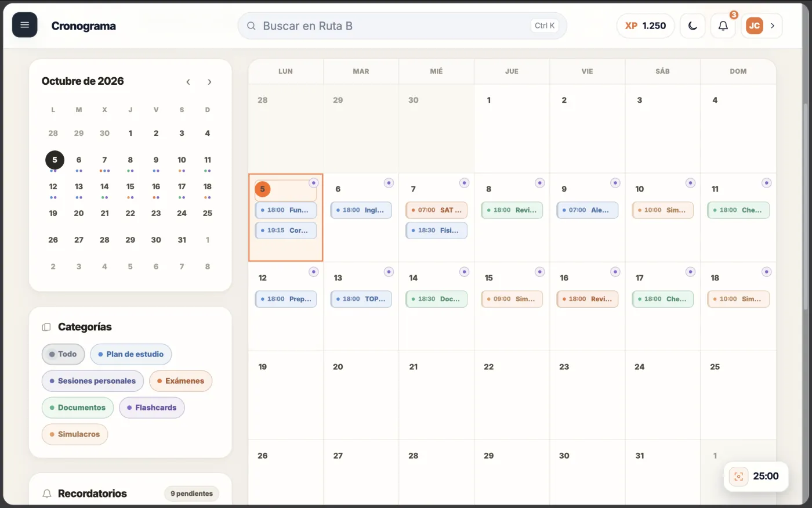Select day 21 in the mini calendar
The image size is (812, 508).
(x=104, y=213)
